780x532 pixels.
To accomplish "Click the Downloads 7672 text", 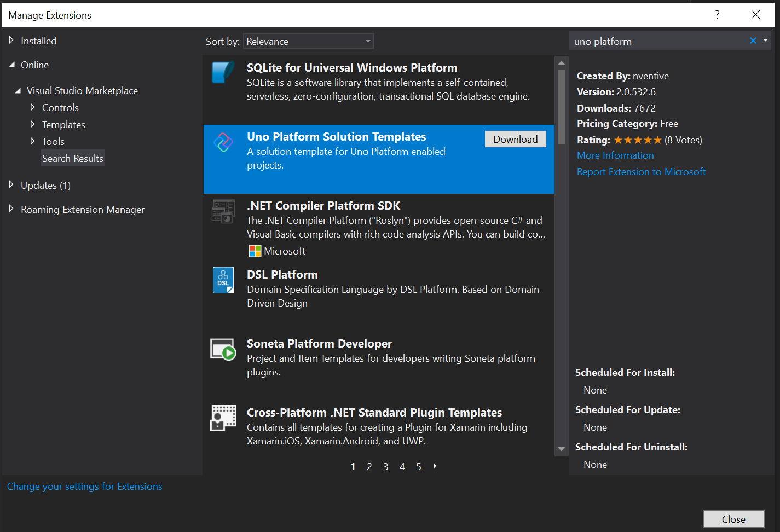I will (x=616, y=108).
